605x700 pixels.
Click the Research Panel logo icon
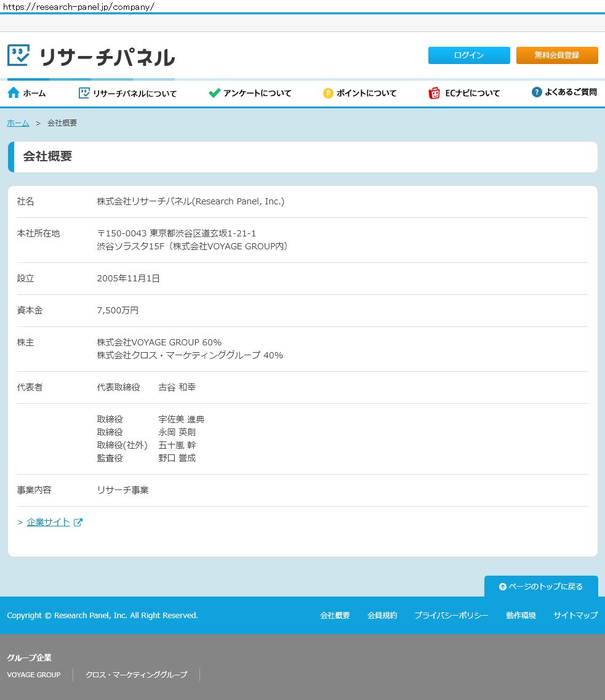pyautogui.click(x=18, y=56)
